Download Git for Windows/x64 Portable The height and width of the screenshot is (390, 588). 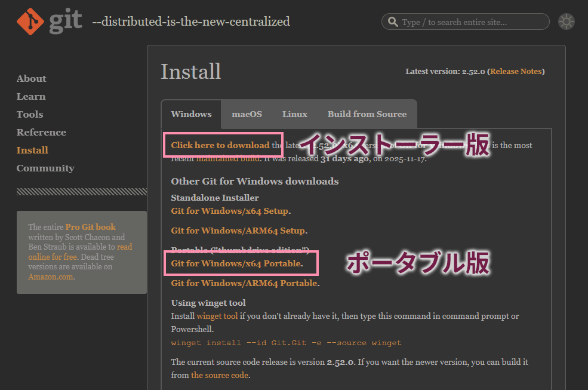pyautogui.click(x=236, y=263)
